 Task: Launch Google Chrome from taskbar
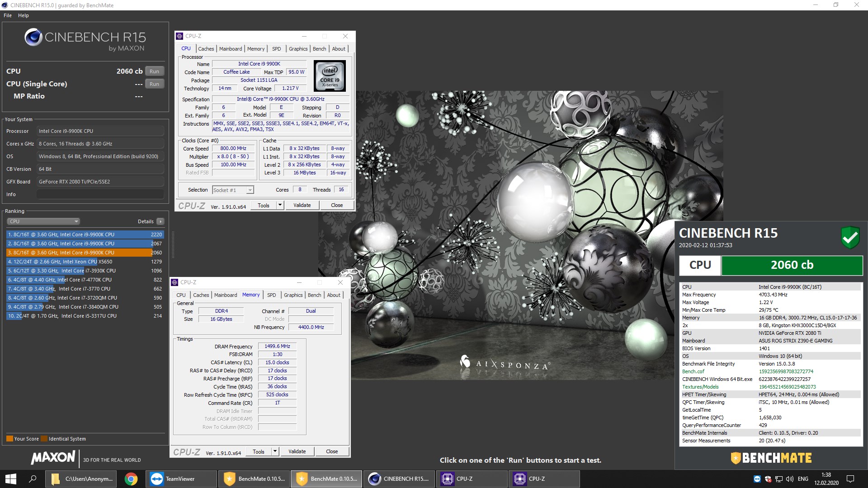[x=131, y=479]
